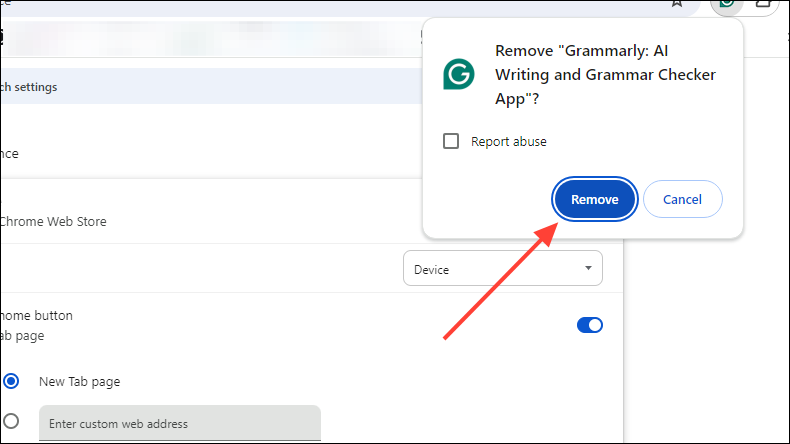Click the Enter custom web address field

(x=180, y=423)
